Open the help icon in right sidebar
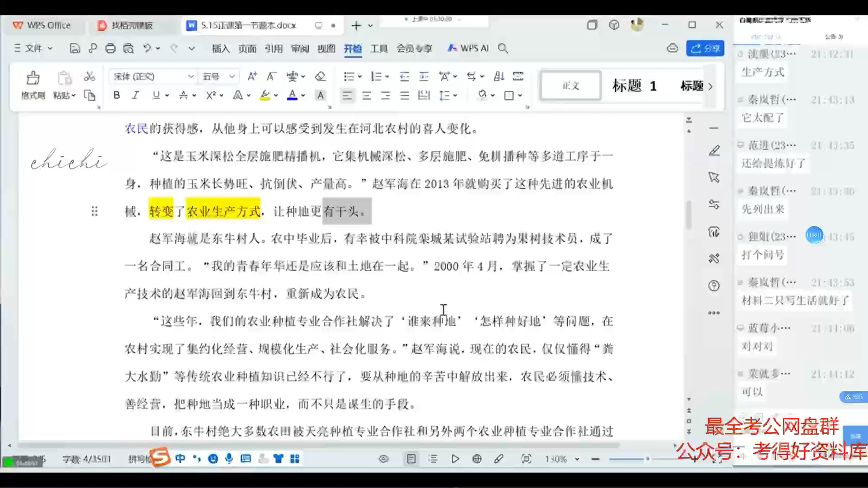This screenshot has height=488, width=868. click(x=714, y=286)
